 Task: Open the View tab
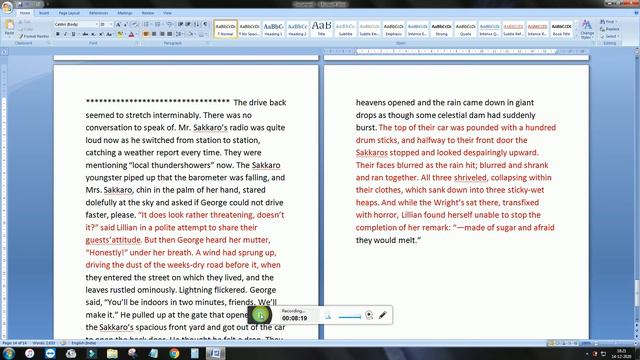[x=167, y=13]
